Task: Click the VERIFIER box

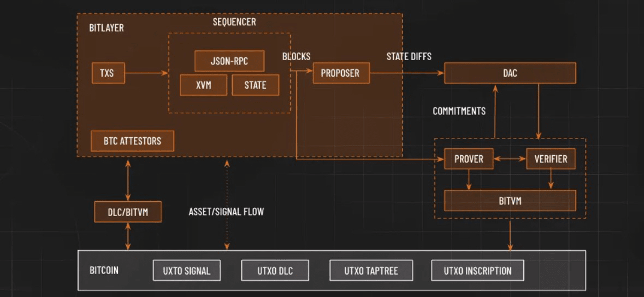Action: pos(551,159)
